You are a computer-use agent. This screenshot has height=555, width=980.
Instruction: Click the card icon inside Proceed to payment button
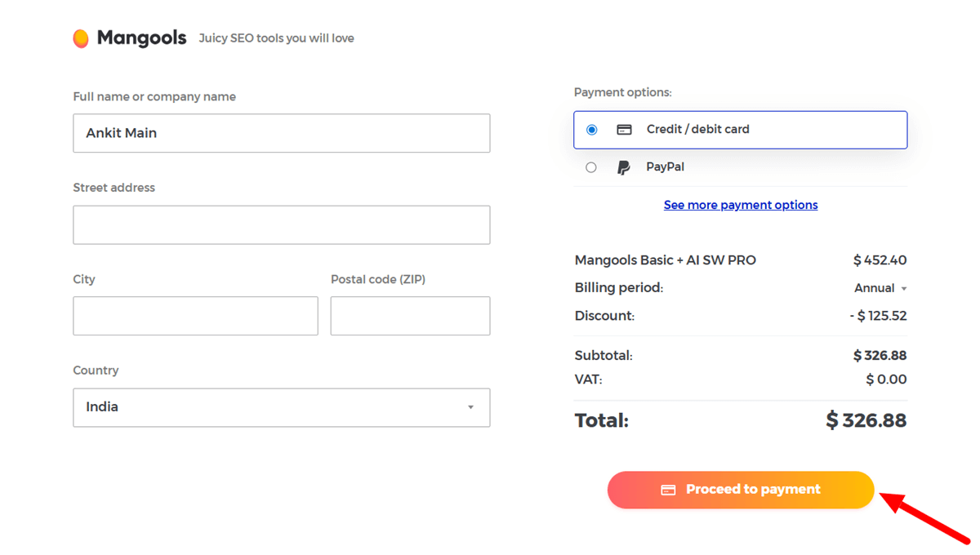point(670,489)
